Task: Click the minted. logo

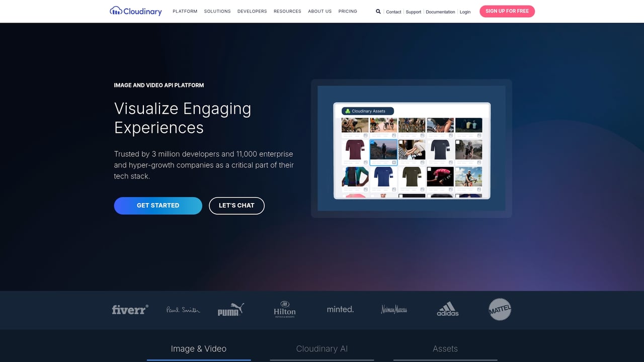Action: [340, 309]
